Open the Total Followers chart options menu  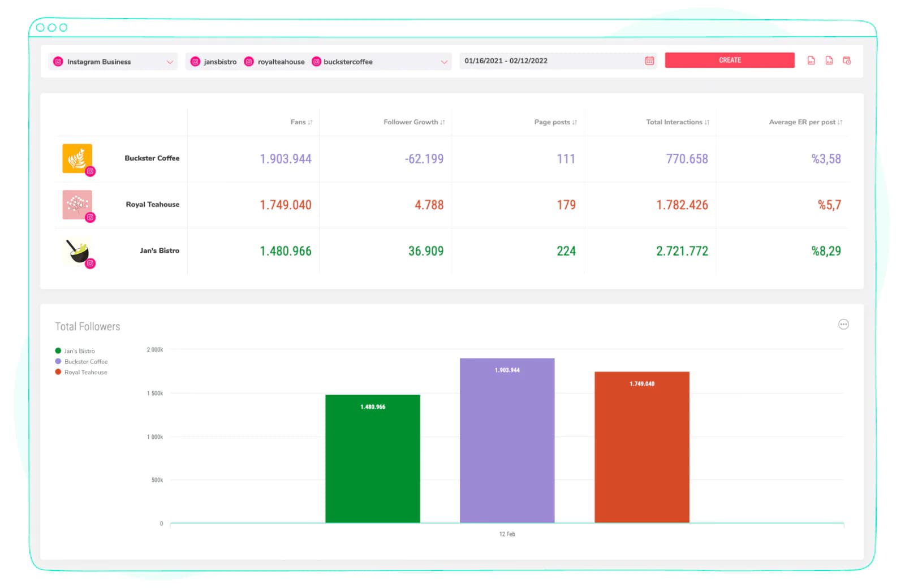coord(843,325)
